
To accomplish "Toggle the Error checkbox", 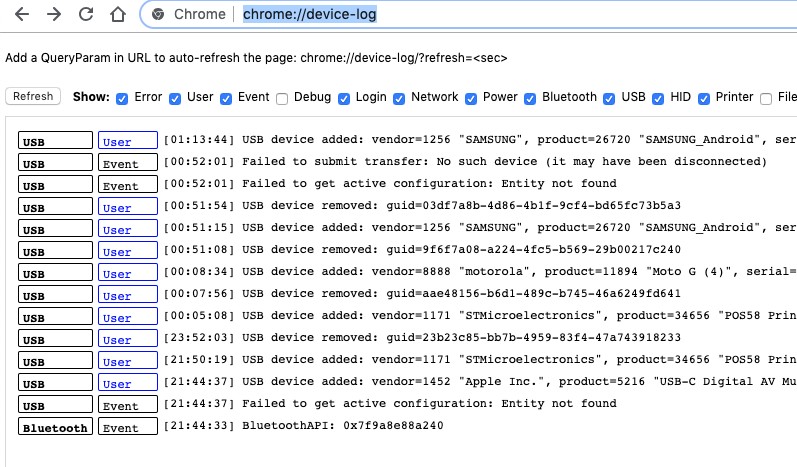I will 122,99.
